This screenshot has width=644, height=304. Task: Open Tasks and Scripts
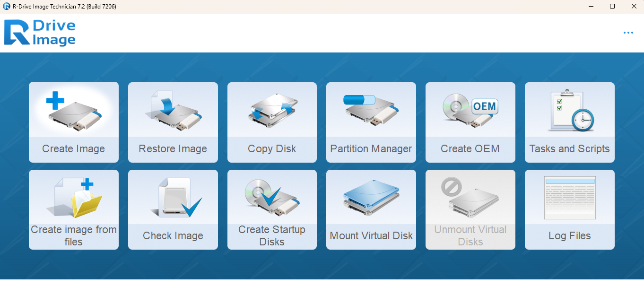point(570,122)
